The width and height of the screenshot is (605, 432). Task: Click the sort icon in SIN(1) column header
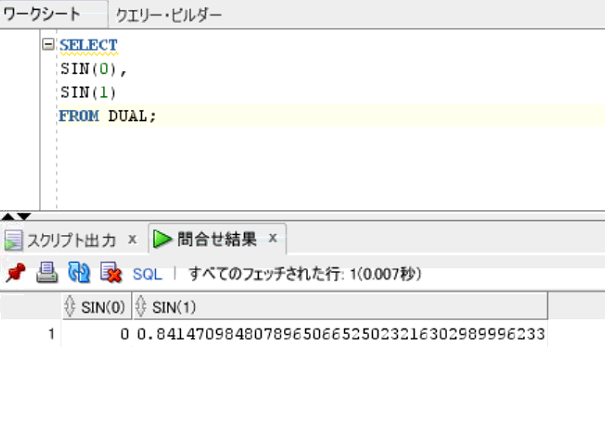click(141, 306)
